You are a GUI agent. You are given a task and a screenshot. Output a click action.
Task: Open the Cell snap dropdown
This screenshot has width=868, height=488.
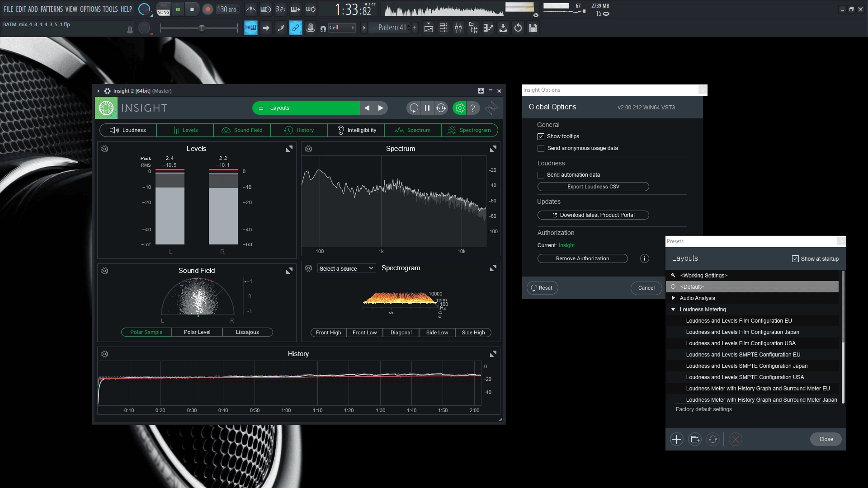point(341,28)
